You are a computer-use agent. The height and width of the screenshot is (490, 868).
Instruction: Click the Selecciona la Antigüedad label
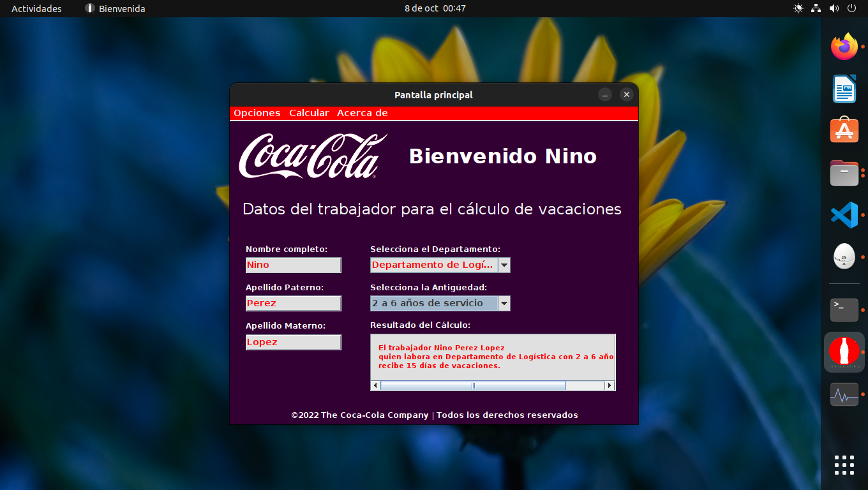(x=429, y=288)
